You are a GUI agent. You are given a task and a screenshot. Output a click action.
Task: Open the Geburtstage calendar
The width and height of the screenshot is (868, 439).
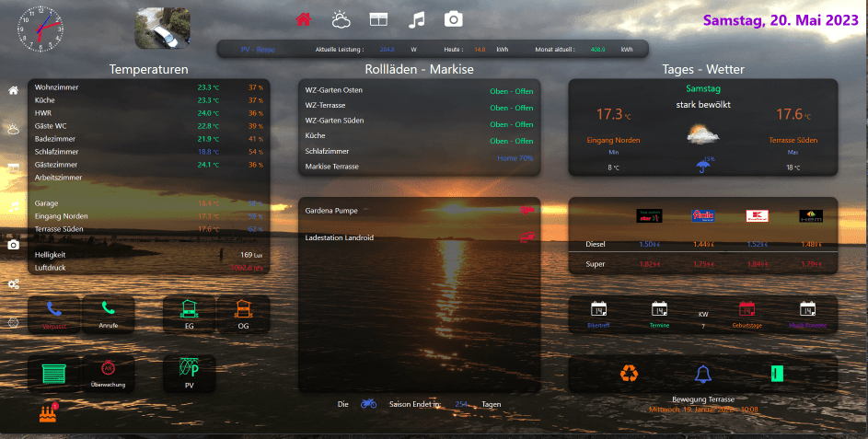(x=747, y=315)
